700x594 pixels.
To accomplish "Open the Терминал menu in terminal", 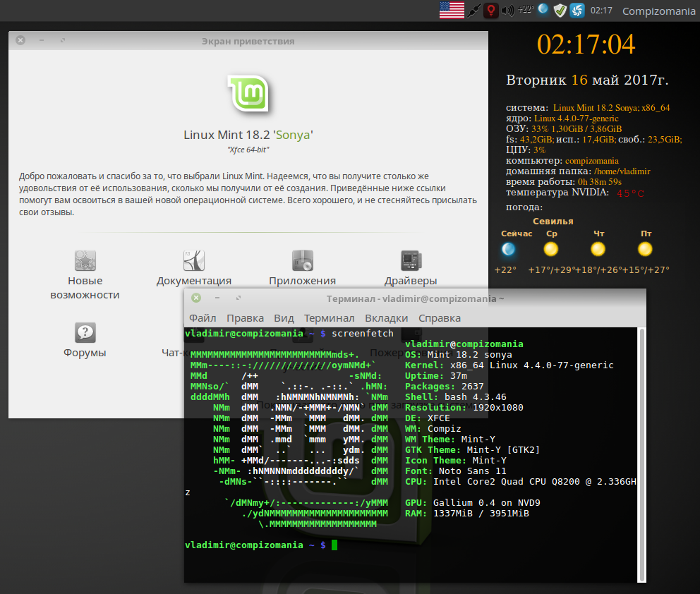I will [329, 318].
